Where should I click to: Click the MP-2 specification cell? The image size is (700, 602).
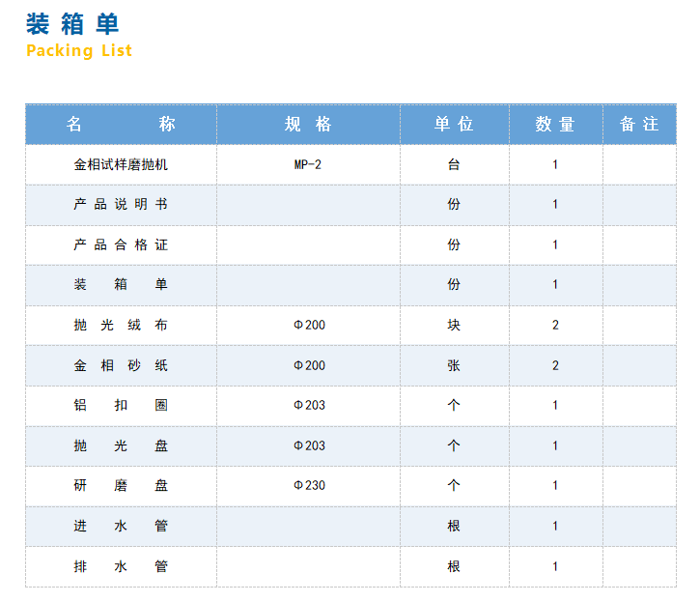point(308,164)
